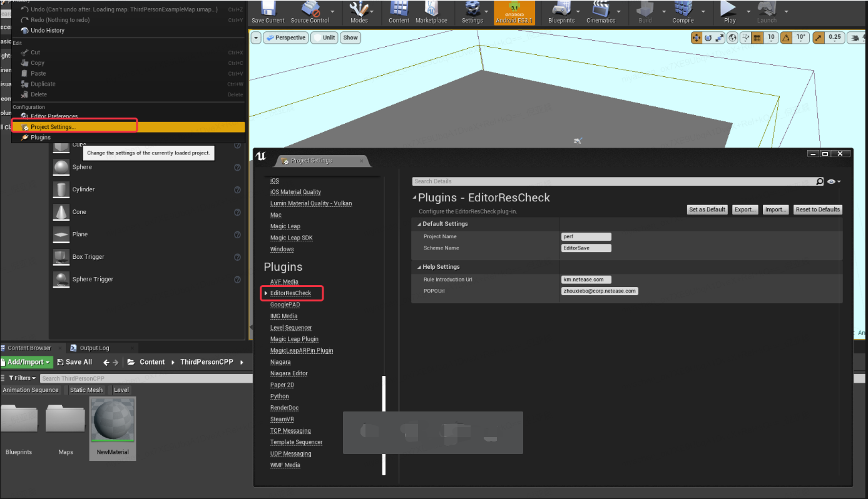Click the Launch toolbar icon

click(x=767, y=8)
